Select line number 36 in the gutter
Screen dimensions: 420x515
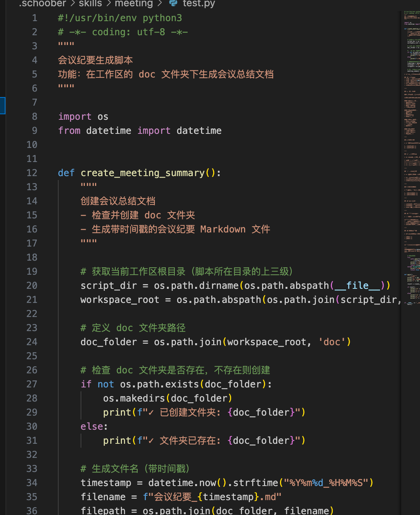click(x=32, y=511)
